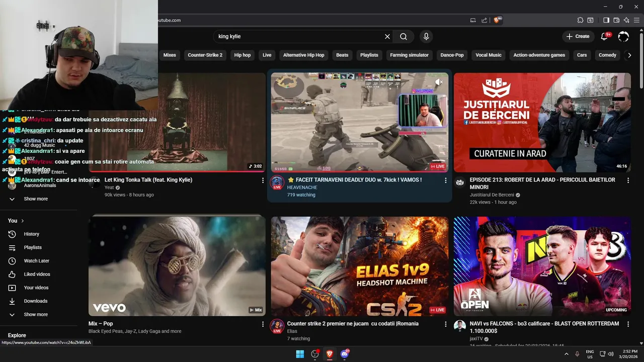This screenshot has width=644, height=362.
Task: Open Justitiarul De Berceni channel avatar
Action: point(460,182)
